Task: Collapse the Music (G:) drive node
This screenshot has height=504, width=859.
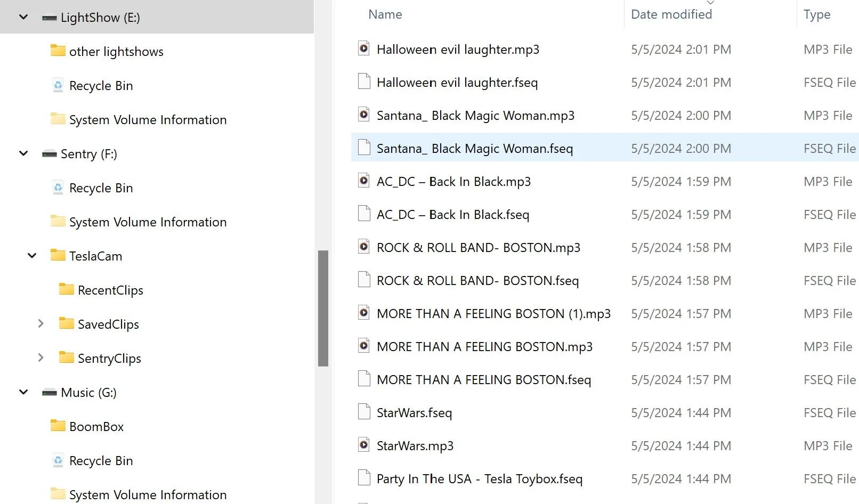Action: pos(23,392)
